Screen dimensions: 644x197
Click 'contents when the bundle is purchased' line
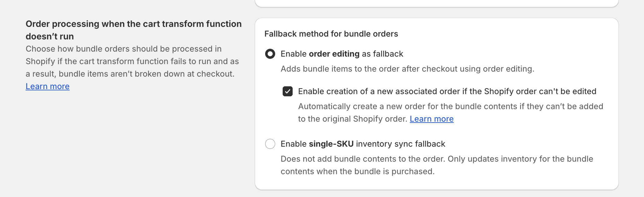click(x=357, y=171)
